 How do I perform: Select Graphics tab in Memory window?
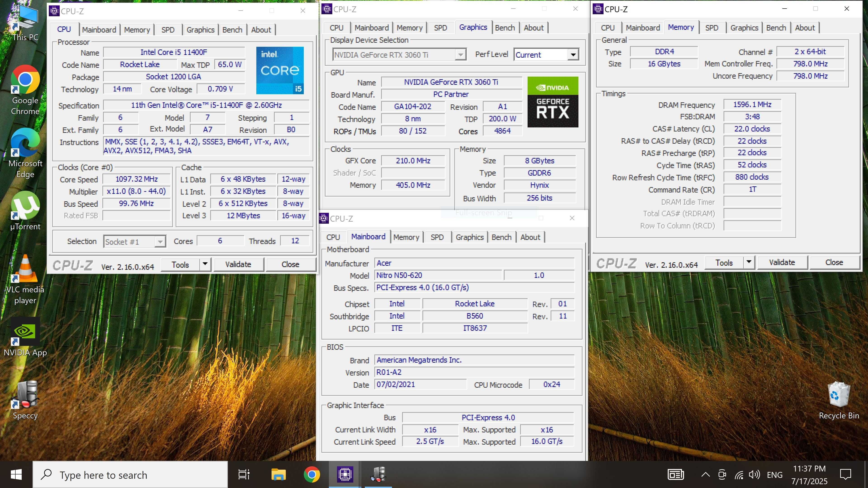pos(744,28)
